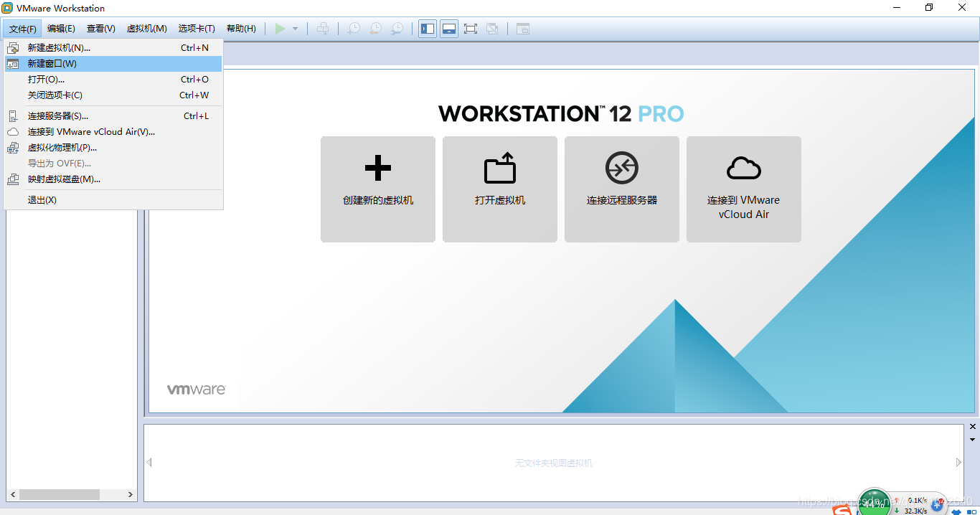Screen dimensions: 980x515
Task: Open the 虚拟机(M) menu
Action: (x=147, y=29)
